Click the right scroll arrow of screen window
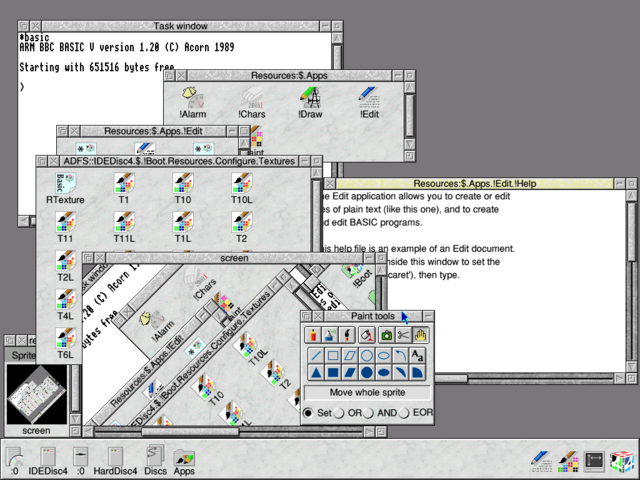 click(369, 431)
